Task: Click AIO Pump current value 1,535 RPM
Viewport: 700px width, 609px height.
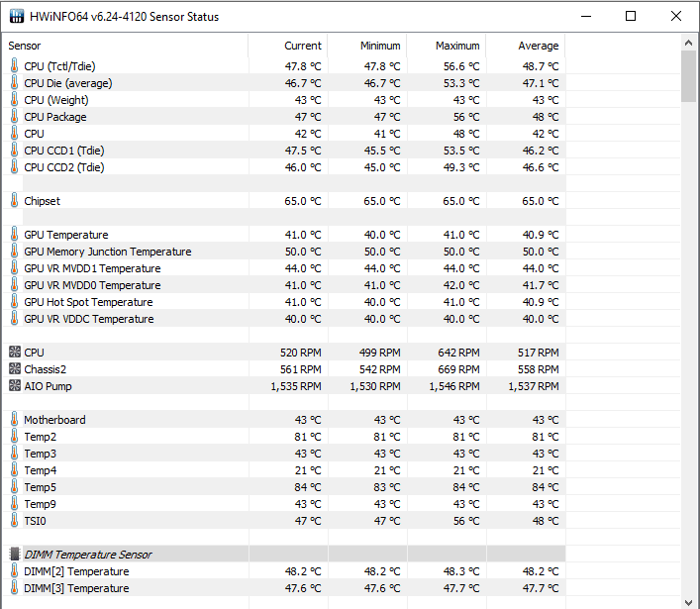Action: (x=296, y=386)
